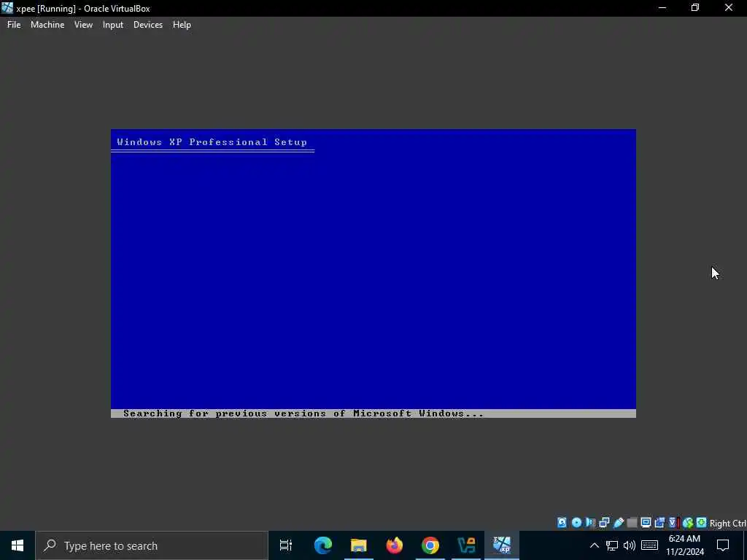Image resolution: width=747 pixels, height=560 pixels.
Task: Click the mouse integration indicator icon
Action: coord(687,522)
